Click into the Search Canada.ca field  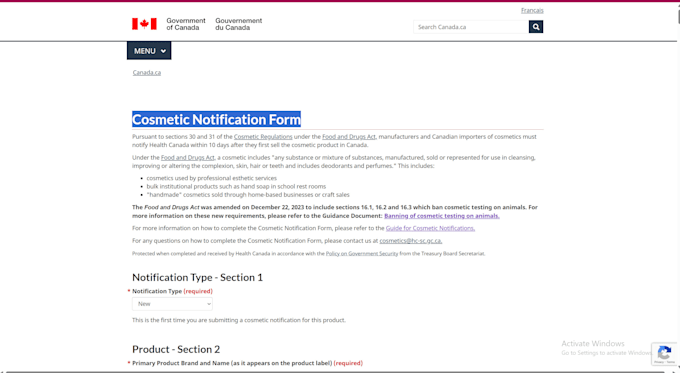[x=471, y=27]
